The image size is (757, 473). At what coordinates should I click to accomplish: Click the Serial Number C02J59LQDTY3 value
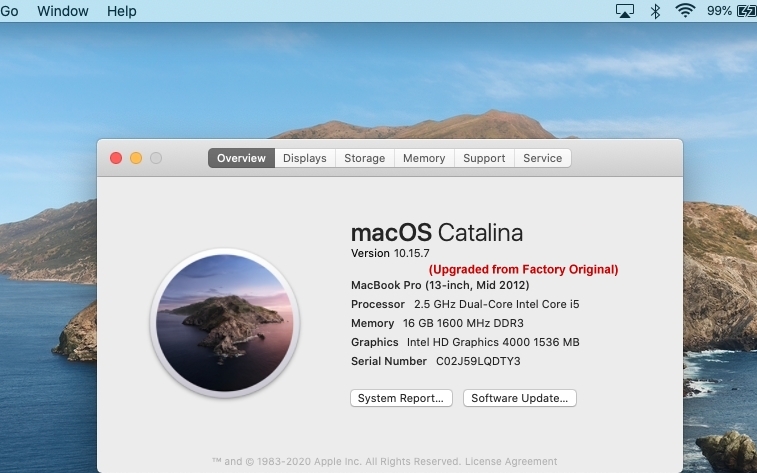[x=478, y=361]
